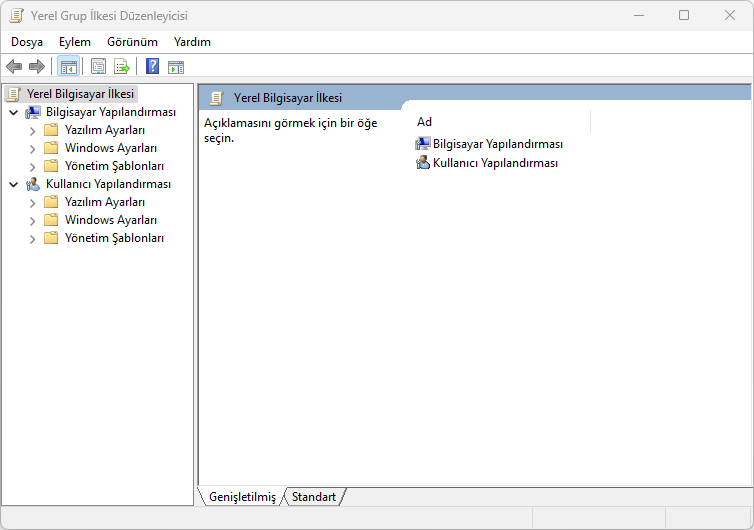Open the Görünüm menu

coord(132,42)
